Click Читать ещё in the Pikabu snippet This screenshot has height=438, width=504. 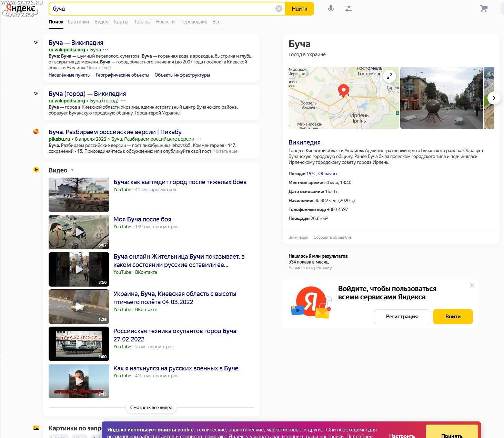click(225, 151)
